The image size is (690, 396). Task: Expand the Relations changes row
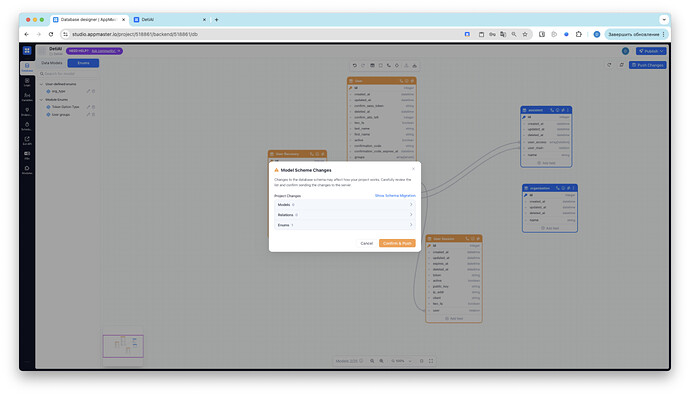tap(345, 215)
